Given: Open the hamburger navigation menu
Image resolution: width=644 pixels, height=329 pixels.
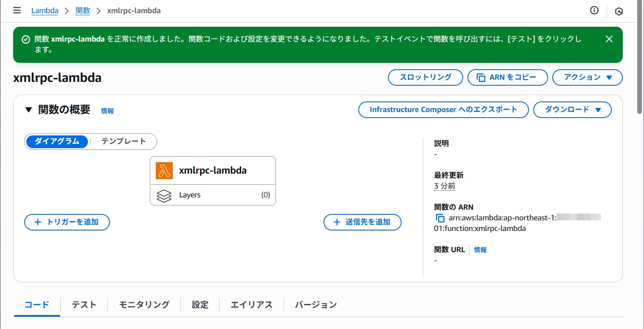Looking at the screenshot, I should pos(17,11).
